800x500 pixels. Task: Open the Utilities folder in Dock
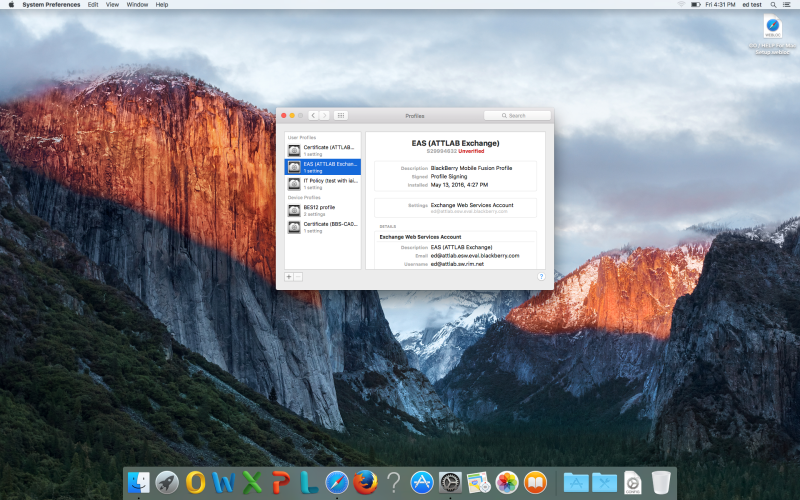pyautogui.click(x=604, y=482)
